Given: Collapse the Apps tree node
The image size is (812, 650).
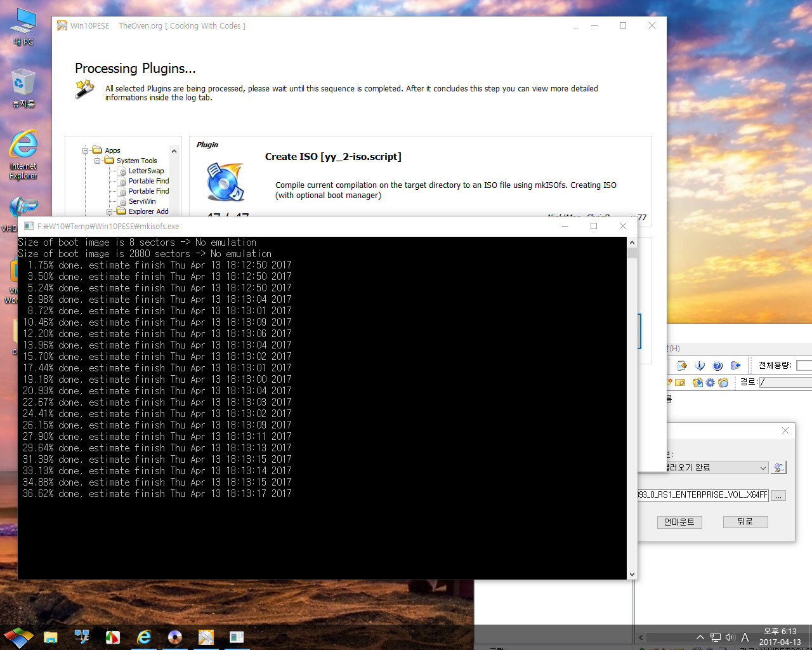Looking at the screenshot, I should 85,150.
